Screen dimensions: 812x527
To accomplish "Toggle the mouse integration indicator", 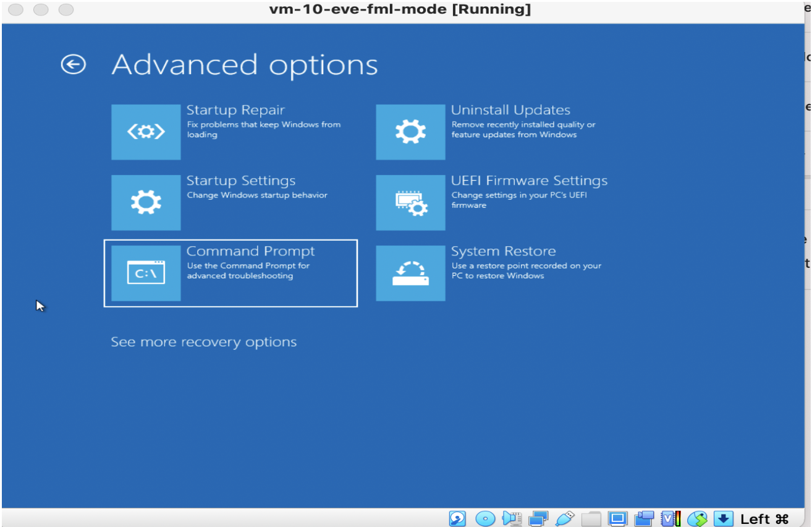I will [698, 518].
